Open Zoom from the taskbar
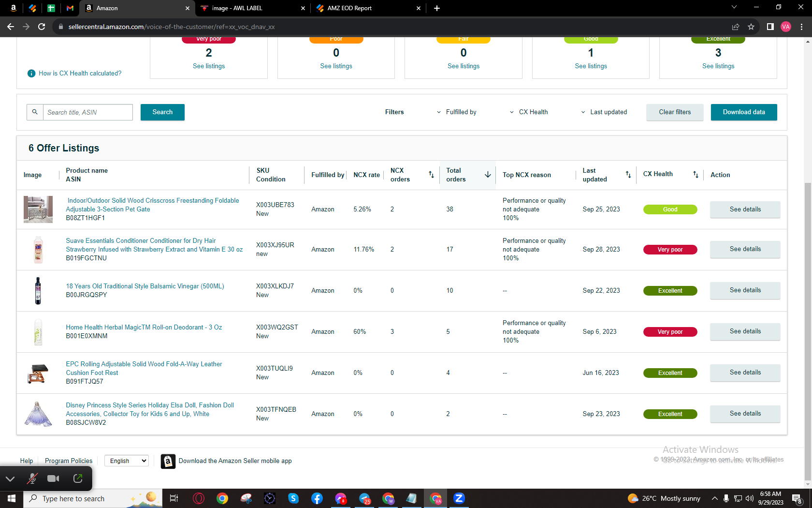The image size is (812, 508). click(x=459, y=498)
